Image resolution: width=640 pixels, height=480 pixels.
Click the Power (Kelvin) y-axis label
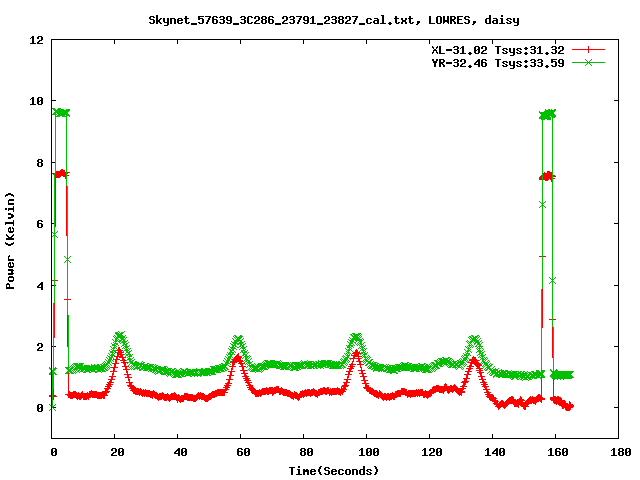pos(10,241)
